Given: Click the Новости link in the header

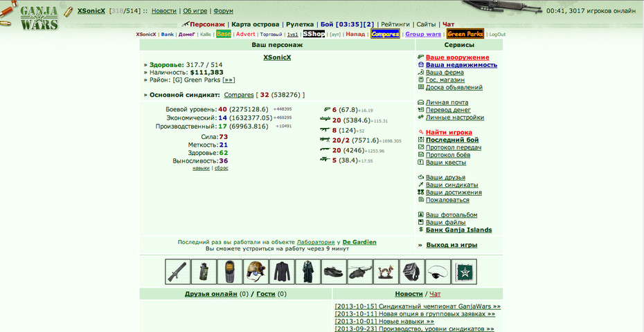Looking at the screenshot, I should pyautogui.click(x=164, y=11).
